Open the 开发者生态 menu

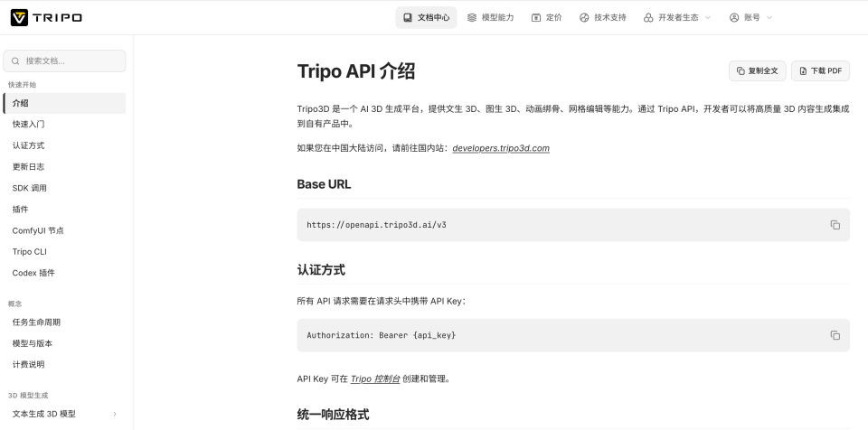677,18
